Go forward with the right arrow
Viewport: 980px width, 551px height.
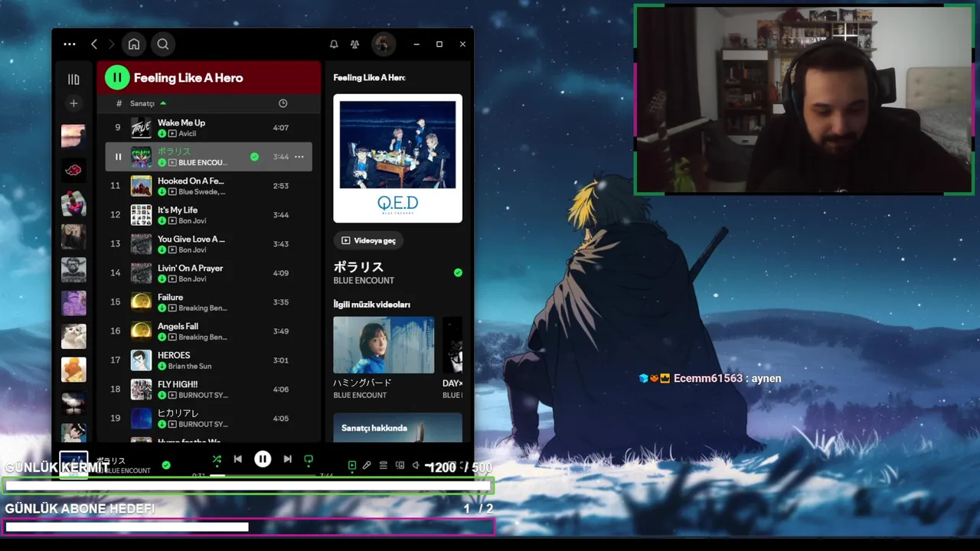tap(111, 44)
